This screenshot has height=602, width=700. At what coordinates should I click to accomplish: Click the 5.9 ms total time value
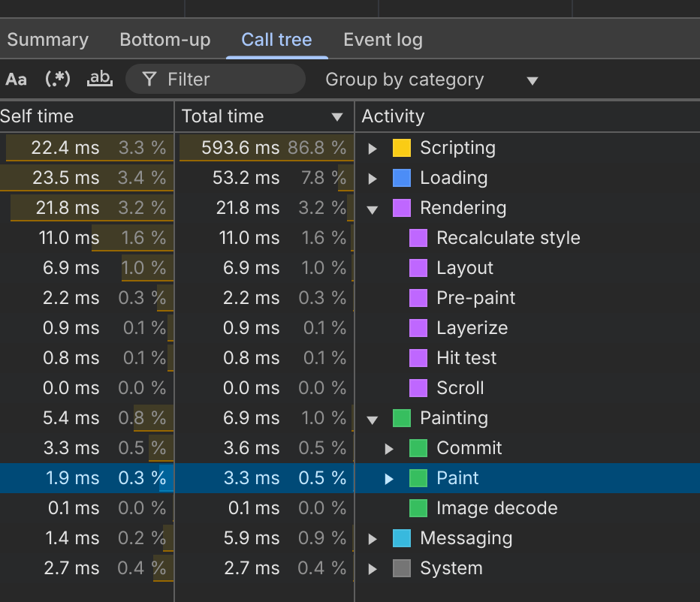point(252,537)
